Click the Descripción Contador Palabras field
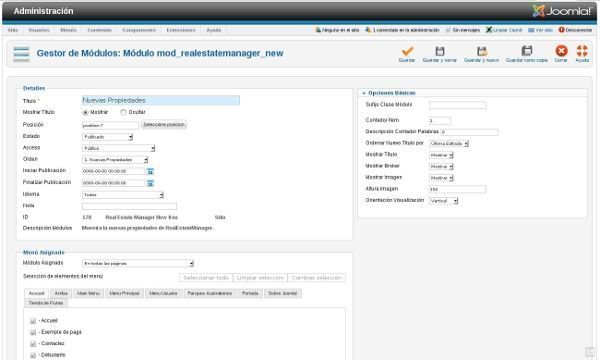This screenshot has height=360, width=600. [470, 132]
